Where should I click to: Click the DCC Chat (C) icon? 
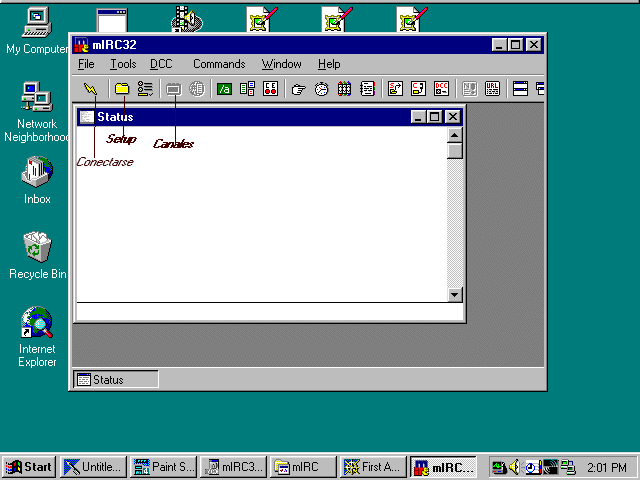(x=418, y=89)
